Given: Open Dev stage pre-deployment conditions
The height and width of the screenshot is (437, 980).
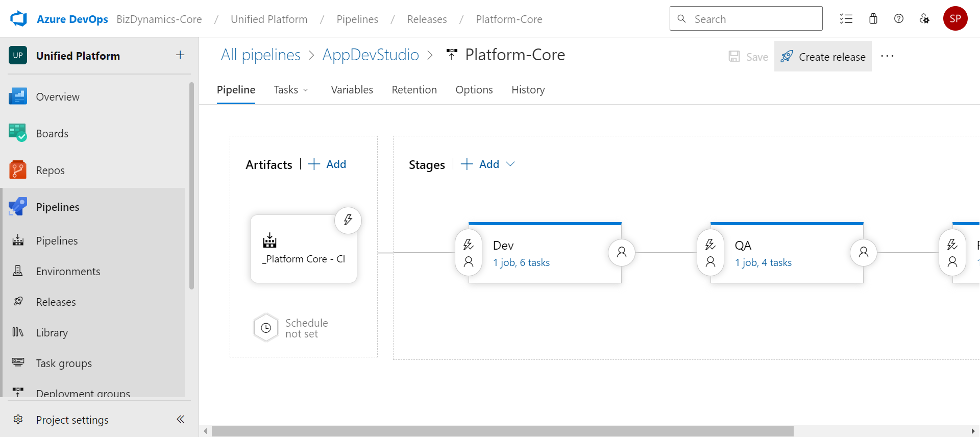Looking at the screenshot, I should click(469, 253).
